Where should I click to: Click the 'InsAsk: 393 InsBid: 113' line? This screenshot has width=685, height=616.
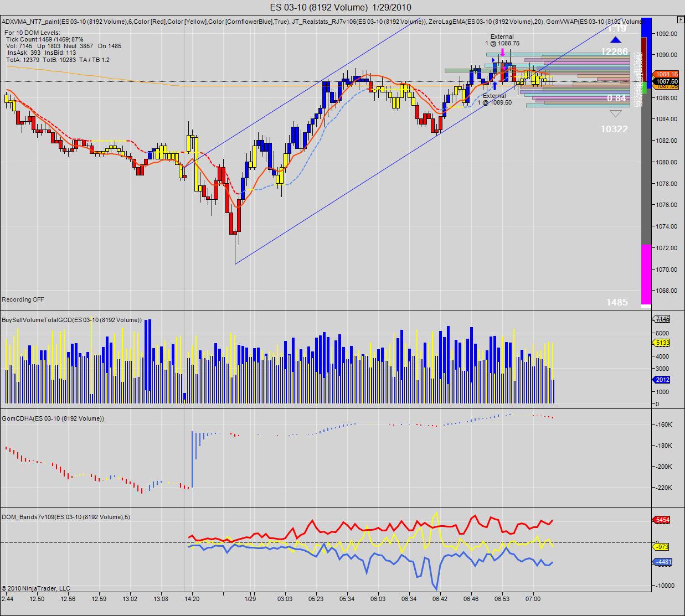coord(42,53)
